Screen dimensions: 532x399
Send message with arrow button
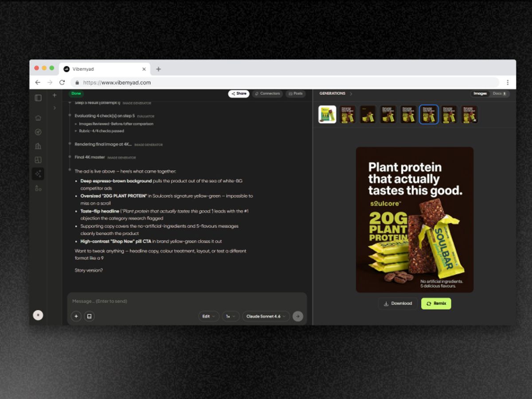coord(298,316)
